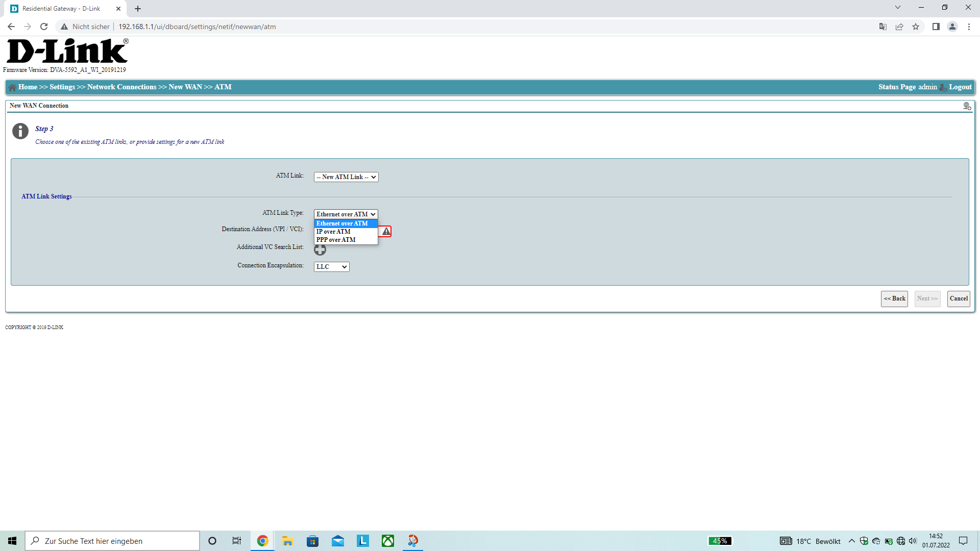This screenshot has height=551, width=980.
Task: Click the advanced settings icon in panel header
Action: pos(967,106)
